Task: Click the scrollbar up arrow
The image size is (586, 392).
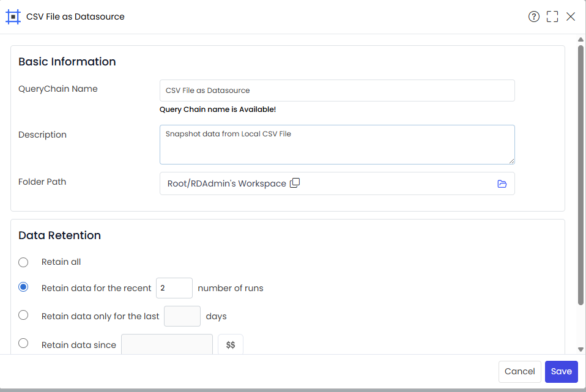Action: (x=580, y=40)
